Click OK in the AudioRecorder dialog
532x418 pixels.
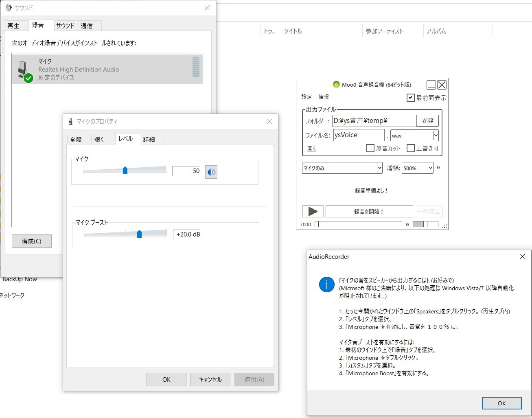click(501, 403)
